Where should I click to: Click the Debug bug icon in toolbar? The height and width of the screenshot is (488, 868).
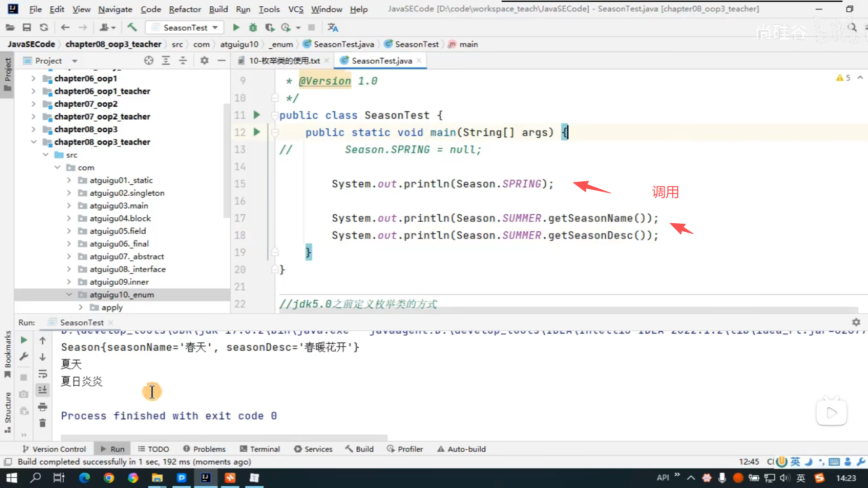(x=253, y=28)
